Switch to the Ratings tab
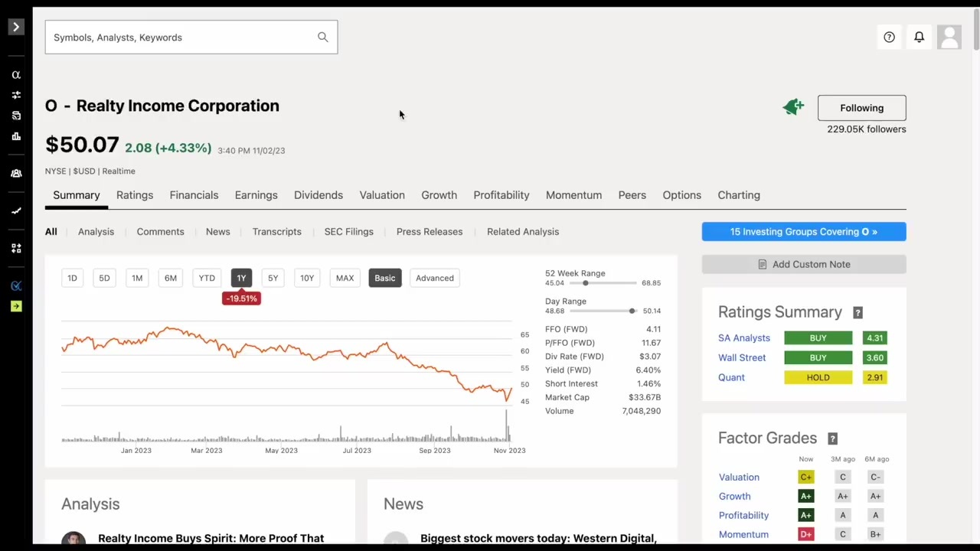Screen dimensions: 980x551 tap(135, 195)
